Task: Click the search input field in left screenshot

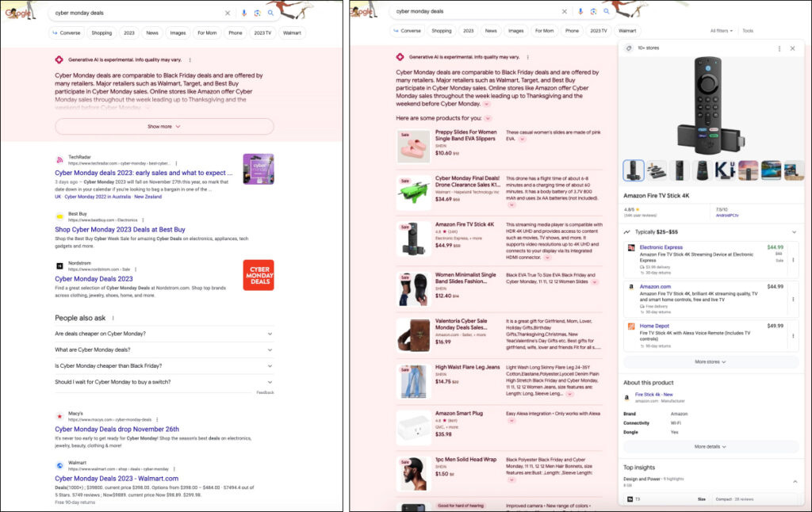Action: tap(137, 13)
